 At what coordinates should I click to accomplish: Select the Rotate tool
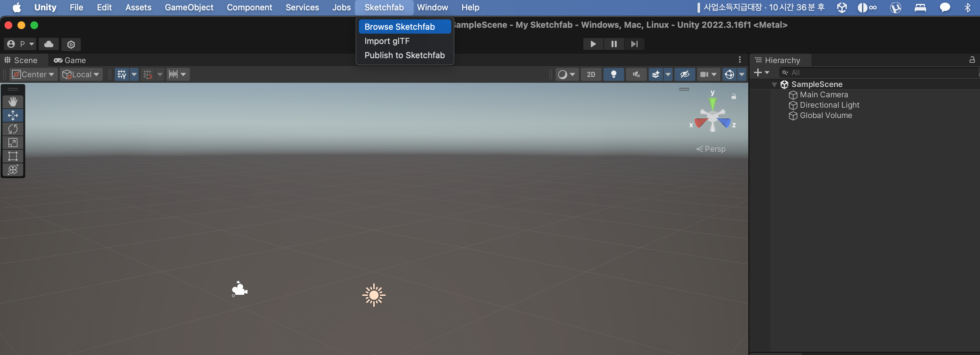point(13,129)
